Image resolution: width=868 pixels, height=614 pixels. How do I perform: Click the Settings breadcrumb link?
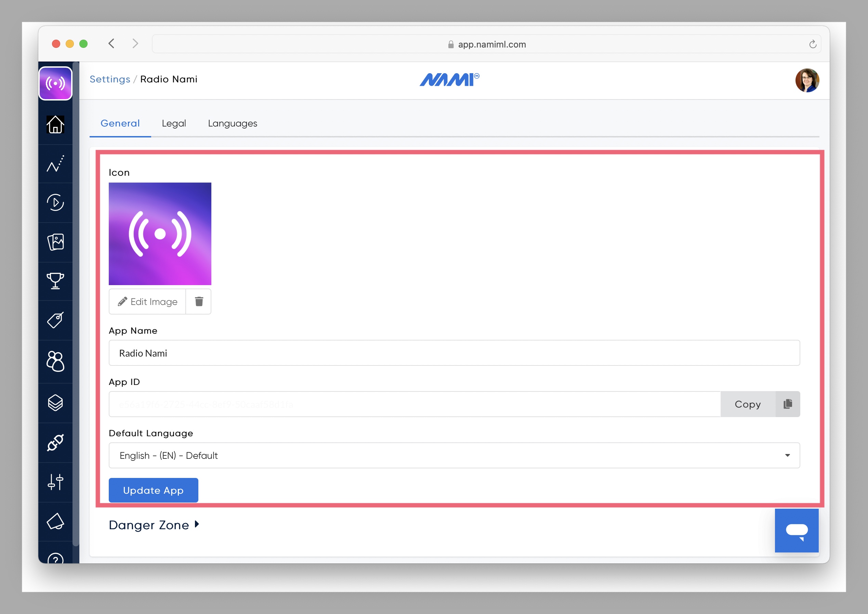(110, 79)
